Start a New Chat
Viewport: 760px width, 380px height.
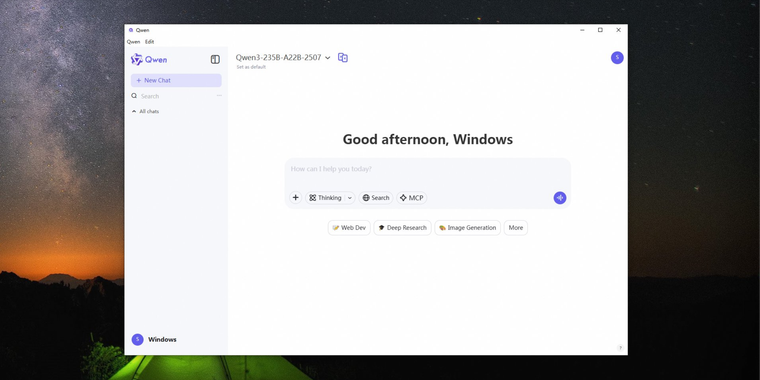point(176,80)
